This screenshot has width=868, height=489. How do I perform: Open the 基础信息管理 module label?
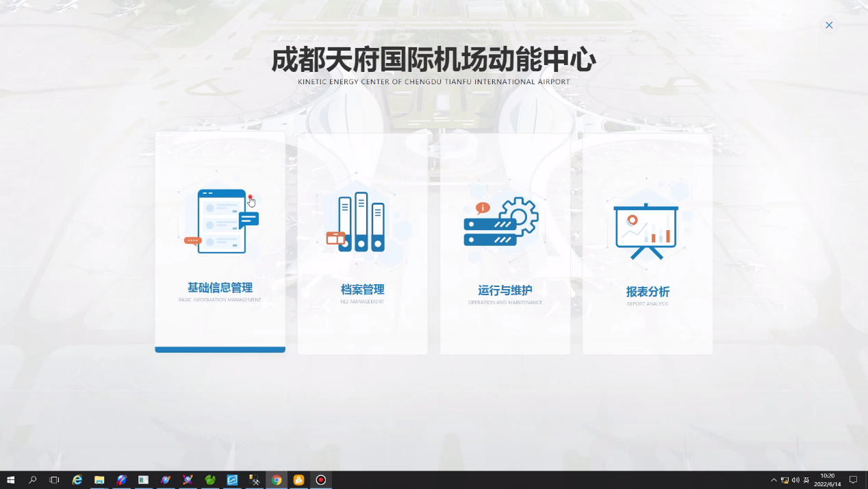220,288
